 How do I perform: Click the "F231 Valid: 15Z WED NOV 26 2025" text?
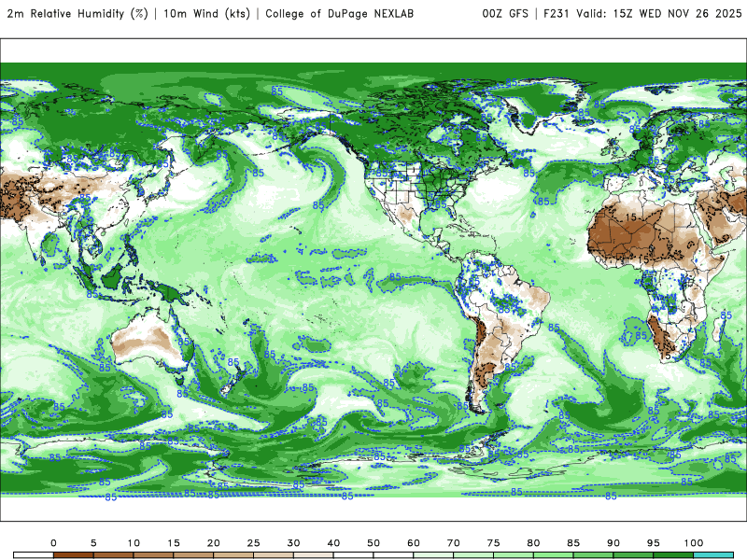point(642,14)
